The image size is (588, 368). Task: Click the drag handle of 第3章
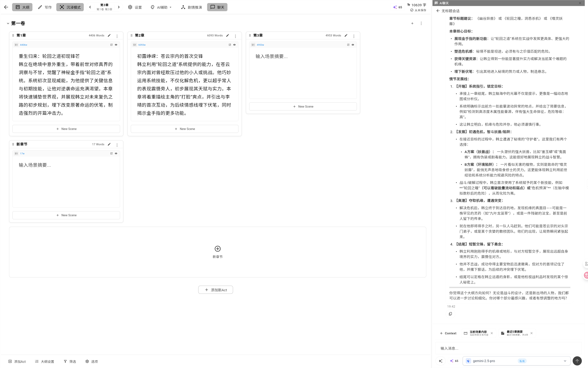click(250, 35)
